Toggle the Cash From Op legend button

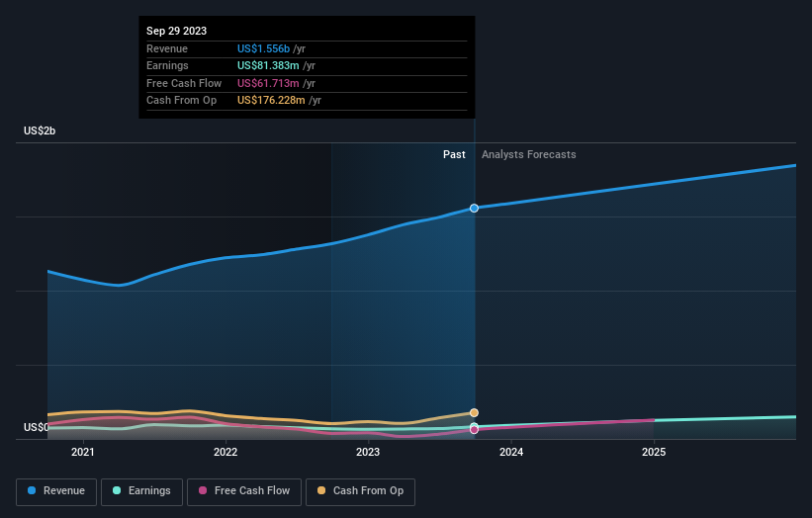coord(360,491)
